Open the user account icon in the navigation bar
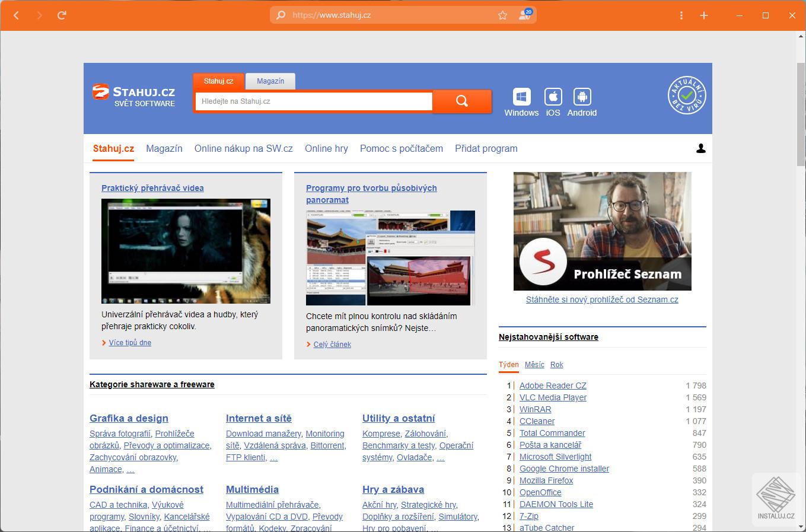Viewport: 806px width, 532px height. point(701,148)
